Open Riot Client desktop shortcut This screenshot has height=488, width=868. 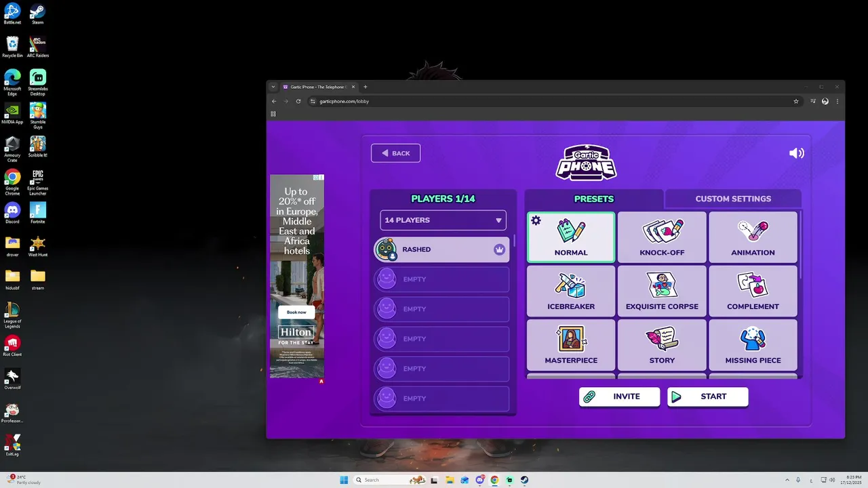[12, 346]
